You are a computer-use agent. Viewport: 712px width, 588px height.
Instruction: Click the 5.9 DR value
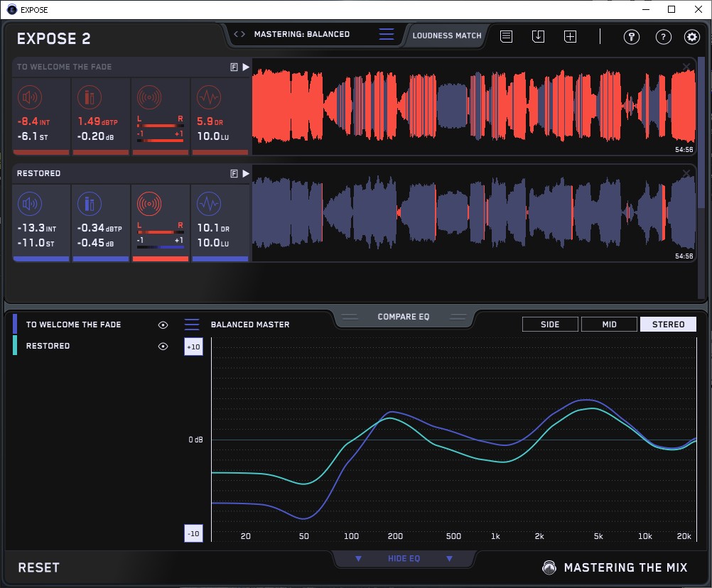click(210, 121)
